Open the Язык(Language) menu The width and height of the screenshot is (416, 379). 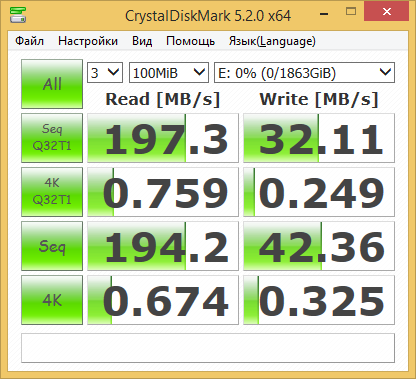click(x=272, y=41)
